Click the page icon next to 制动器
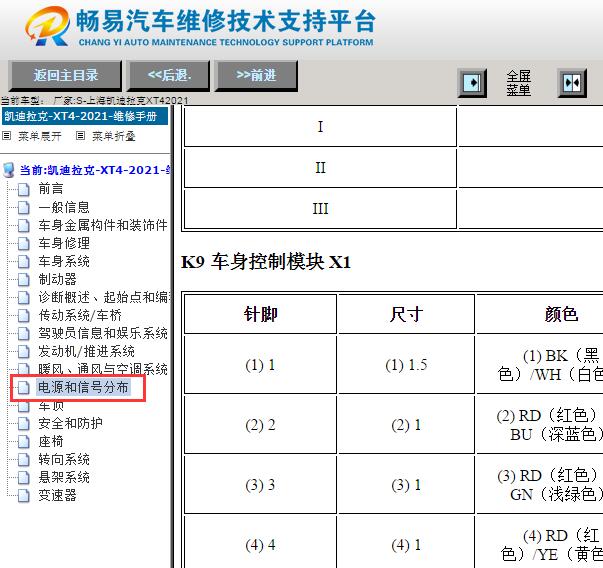603x568 pixels. coord(24,279)
